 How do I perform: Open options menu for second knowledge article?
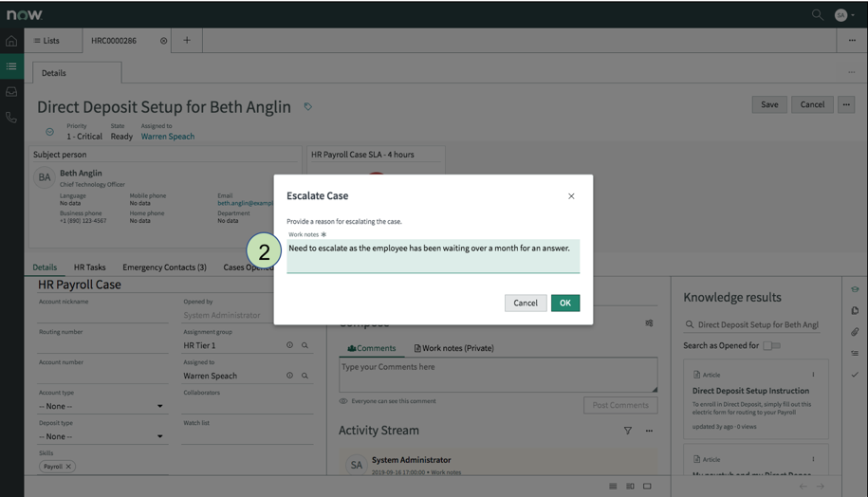coord(813,459)
